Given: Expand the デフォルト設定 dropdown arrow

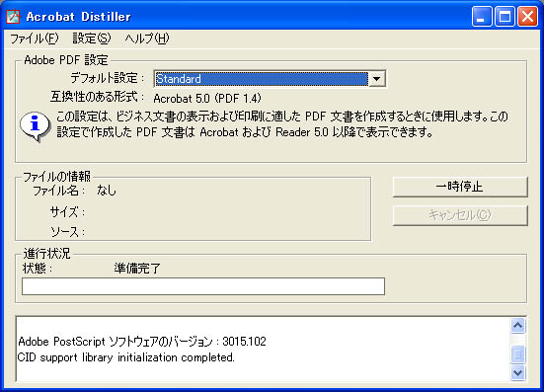Looking at the screenshot, I should pyautogui.click(x=377, y=79).
